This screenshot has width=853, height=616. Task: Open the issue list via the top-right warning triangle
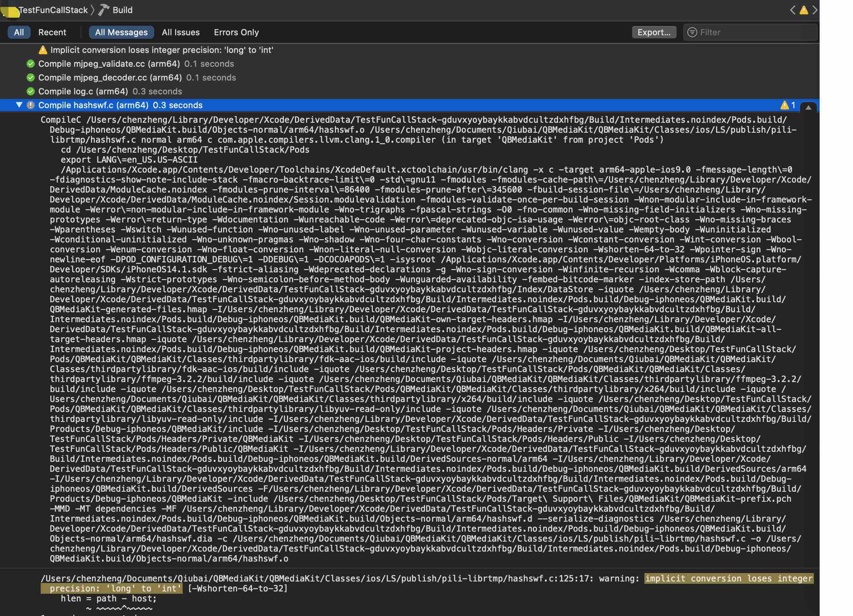click(804, 10)
